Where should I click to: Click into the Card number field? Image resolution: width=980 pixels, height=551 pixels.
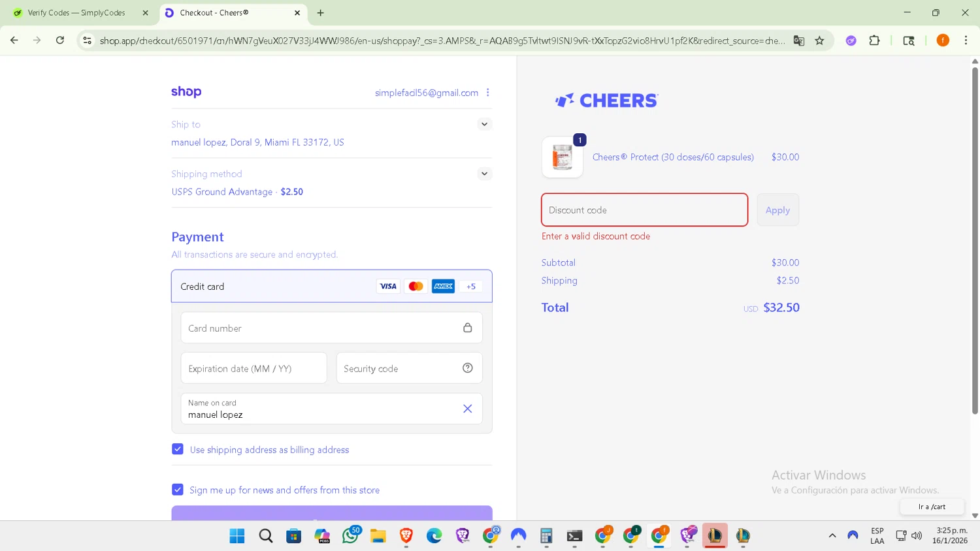point(332,328)
